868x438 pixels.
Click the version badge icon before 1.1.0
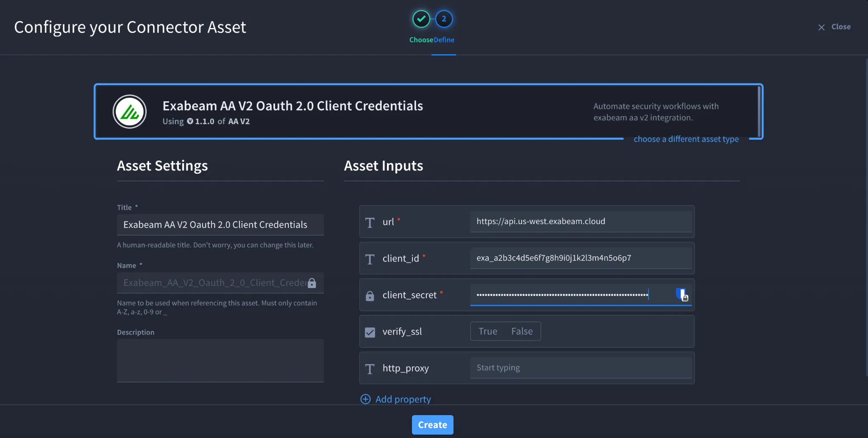tap(190, 121)
